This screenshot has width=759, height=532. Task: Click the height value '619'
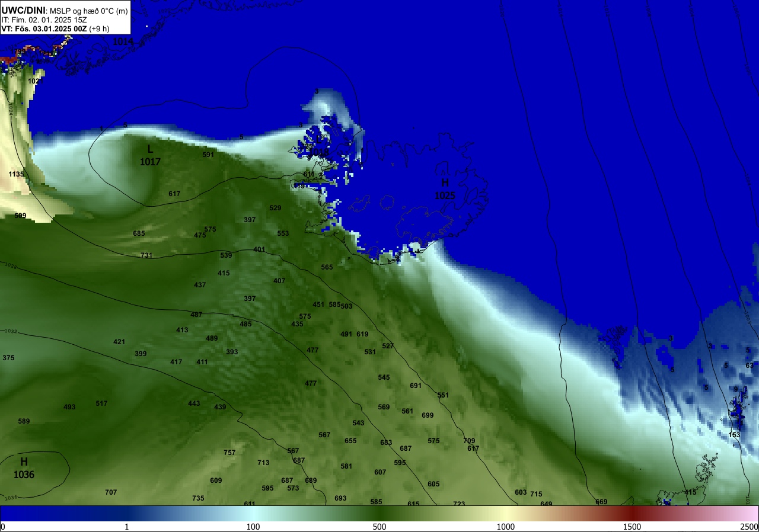pyautogui.click(x=362, y=334)
